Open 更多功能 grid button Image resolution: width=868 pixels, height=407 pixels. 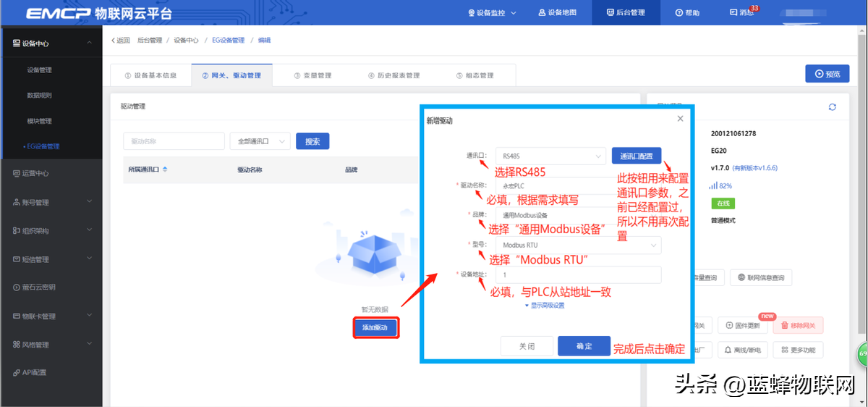[x=798, y=350]
